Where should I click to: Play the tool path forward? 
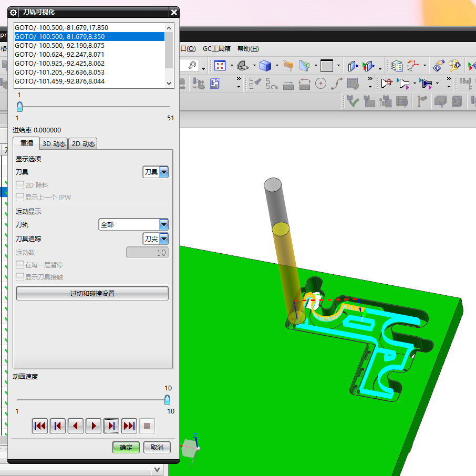pyautogui.click(x=94, y=426)
